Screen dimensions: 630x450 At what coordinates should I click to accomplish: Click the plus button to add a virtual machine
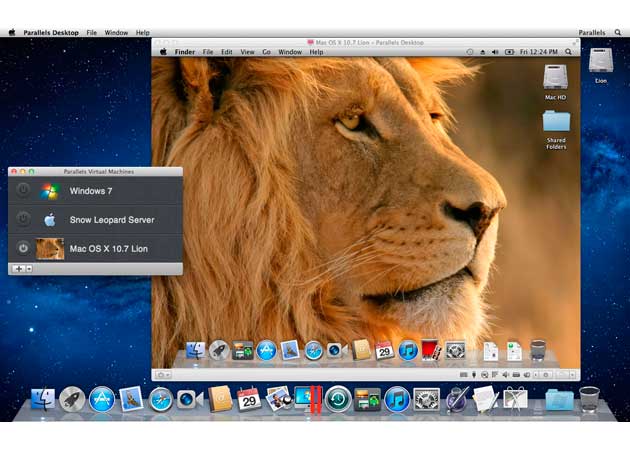pyautogui.click(x=19, y=269)
